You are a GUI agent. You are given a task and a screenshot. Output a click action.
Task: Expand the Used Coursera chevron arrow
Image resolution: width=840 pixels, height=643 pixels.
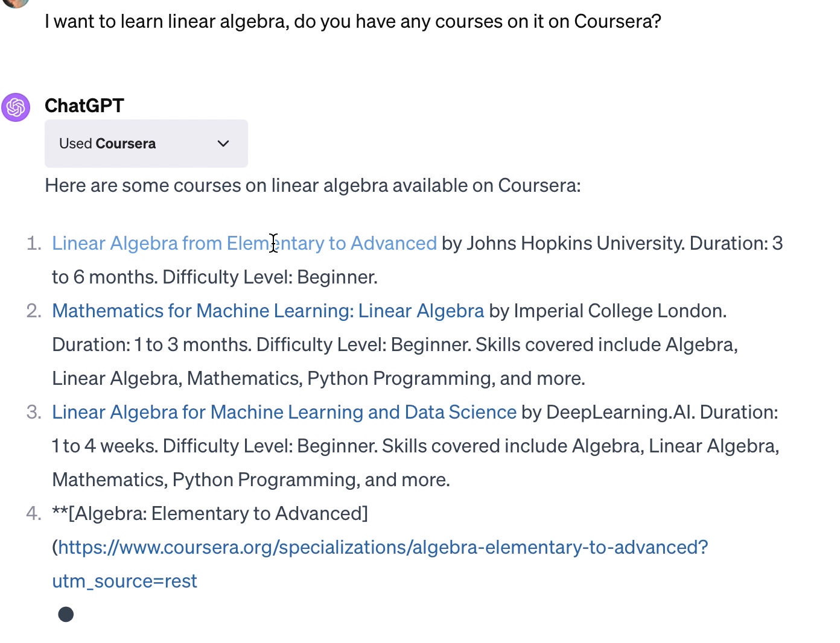point(223,144)
